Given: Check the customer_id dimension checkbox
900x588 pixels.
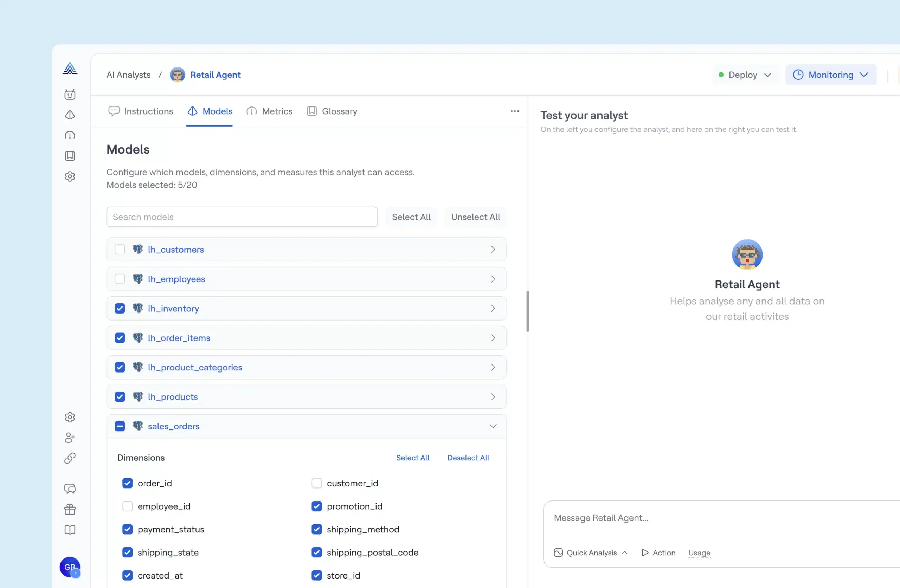Looking at the screenshot, I should tap(316, 483).
